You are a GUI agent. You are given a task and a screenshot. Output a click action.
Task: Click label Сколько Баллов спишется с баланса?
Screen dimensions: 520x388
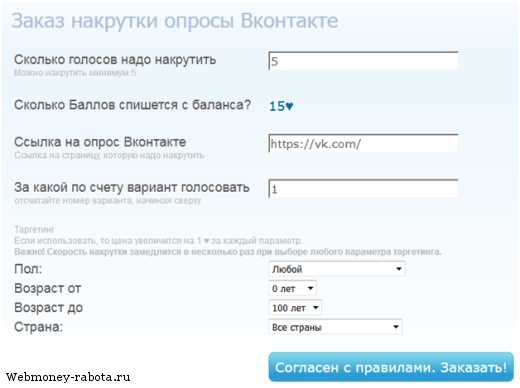[132, 105]
